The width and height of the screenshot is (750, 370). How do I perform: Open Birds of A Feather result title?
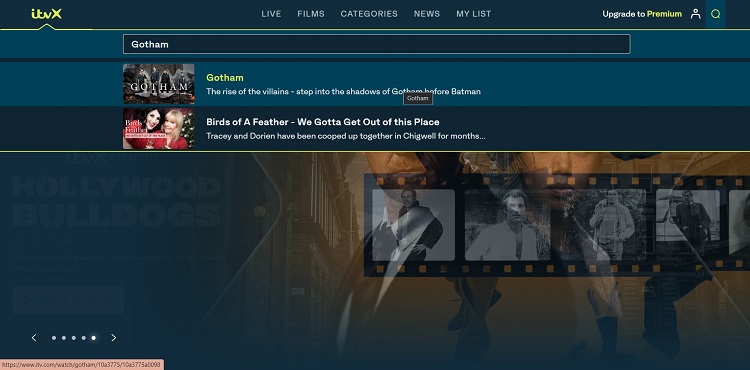click(x=323, y=122)
